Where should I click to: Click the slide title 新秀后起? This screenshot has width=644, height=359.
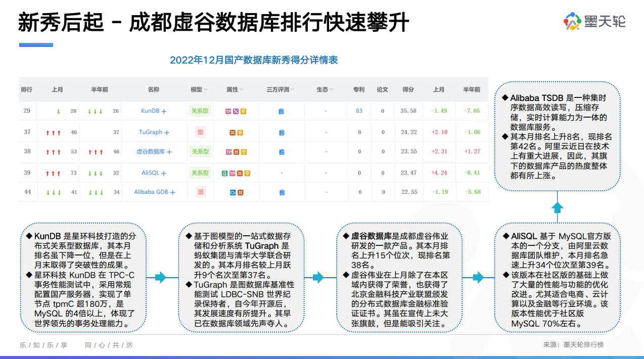pyautogui.click(x=61, y=23)
